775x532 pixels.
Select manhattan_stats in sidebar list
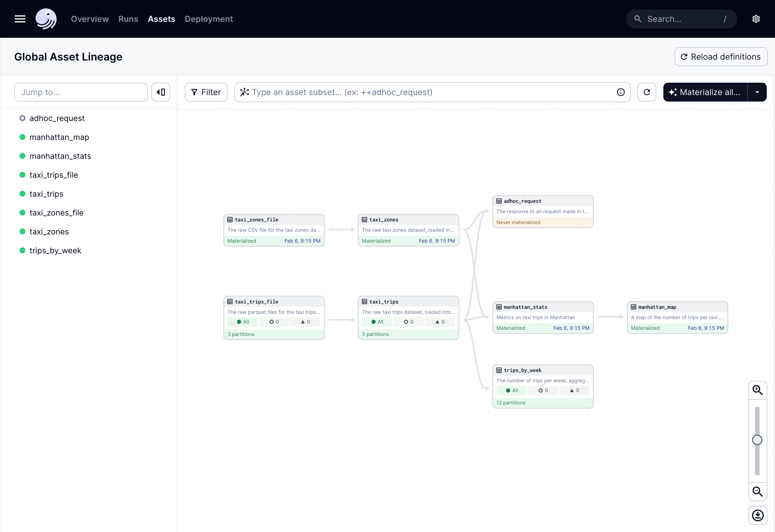click(x=60, y=156)
